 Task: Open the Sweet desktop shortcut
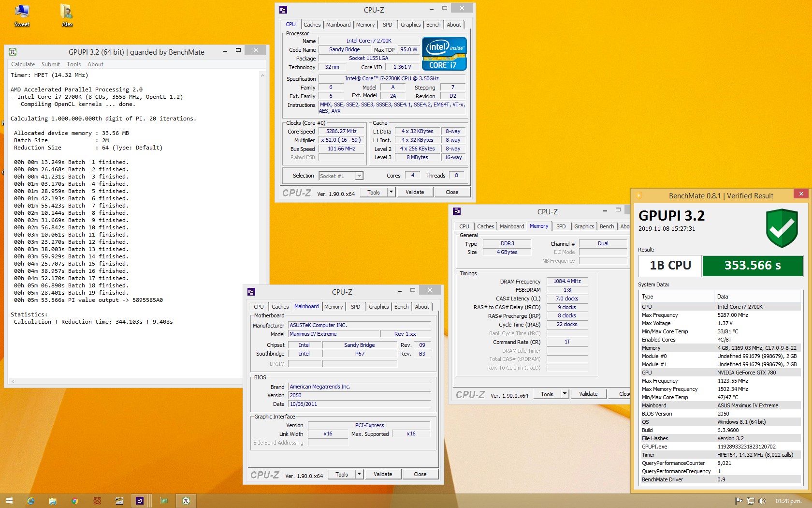22,15
